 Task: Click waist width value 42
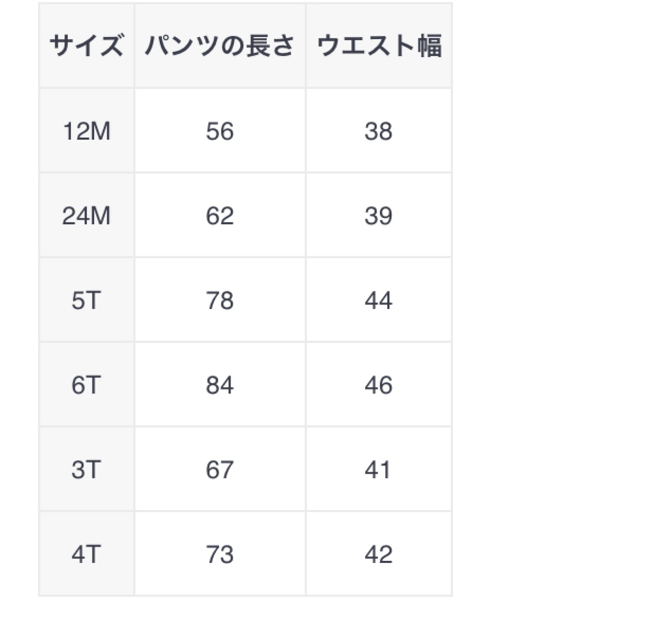(379, 554)
